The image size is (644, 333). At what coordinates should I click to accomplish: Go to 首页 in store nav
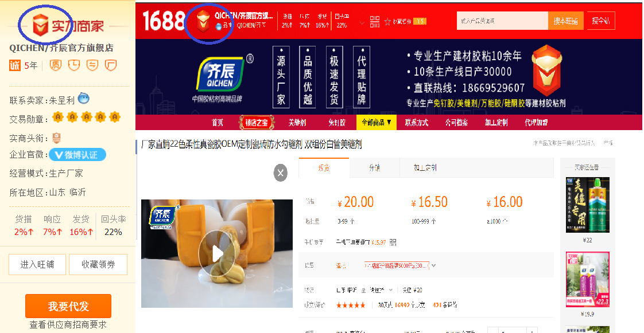click(x=218, y=122)
